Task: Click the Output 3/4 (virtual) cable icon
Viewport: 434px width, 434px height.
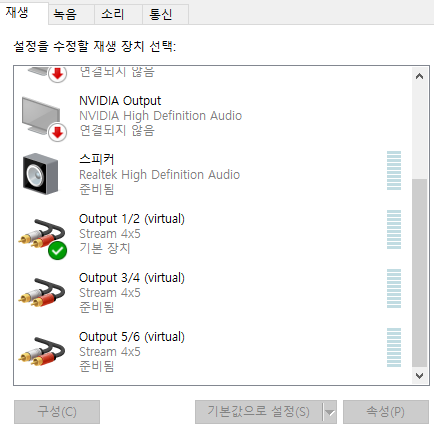Action: [x=42, y=293]
